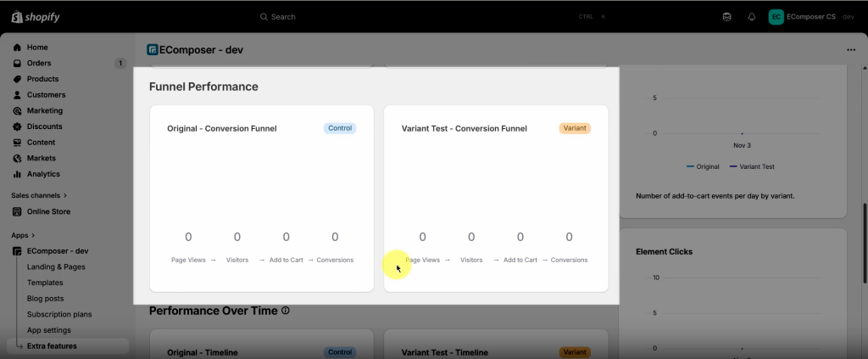Click the Products tag icon
The width and height of the screenshot is (868, 359).
coord(17,79)
